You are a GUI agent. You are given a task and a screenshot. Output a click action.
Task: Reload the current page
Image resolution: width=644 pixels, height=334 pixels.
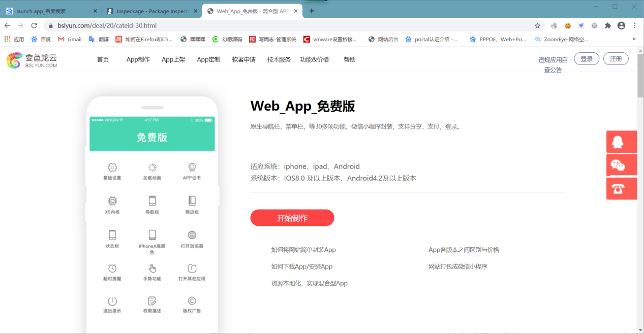35,25
